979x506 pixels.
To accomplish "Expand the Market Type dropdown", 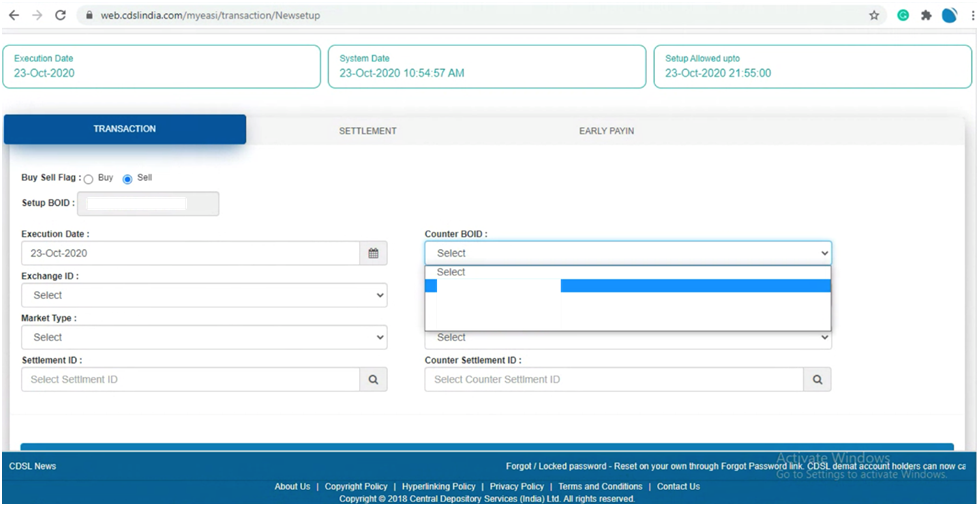I will pyautogui.click(x=204, y=338).
